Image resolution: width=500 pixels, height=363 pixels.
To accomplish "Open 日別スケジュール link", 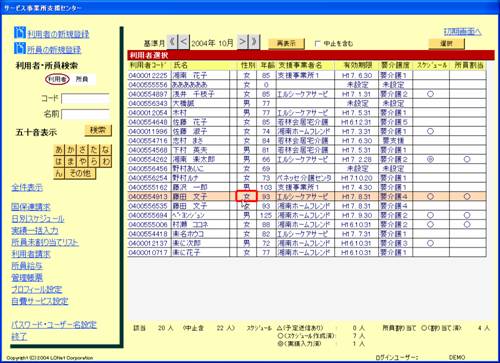I will (x=38, y=219).
